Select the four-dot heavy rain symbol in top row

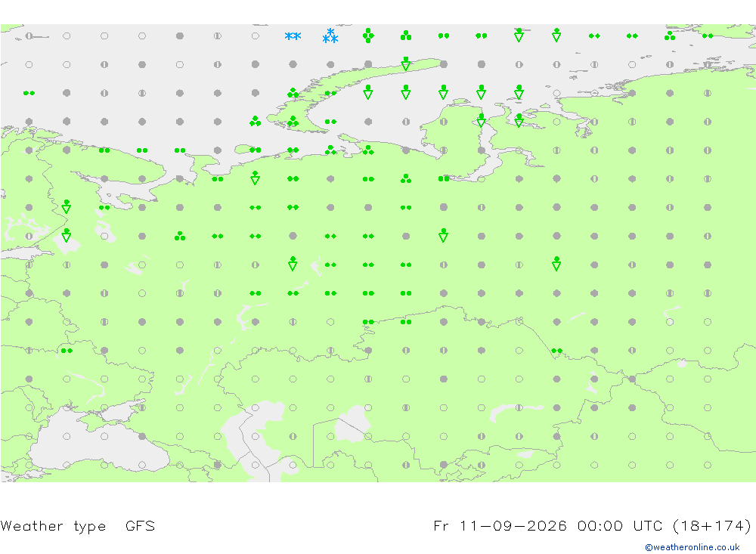pos(368,36)
